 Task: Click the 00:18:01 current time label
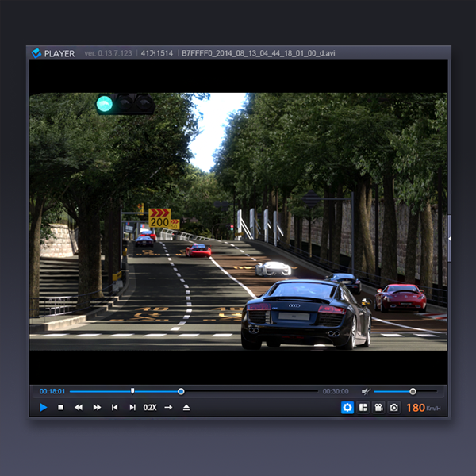(52, 391)
